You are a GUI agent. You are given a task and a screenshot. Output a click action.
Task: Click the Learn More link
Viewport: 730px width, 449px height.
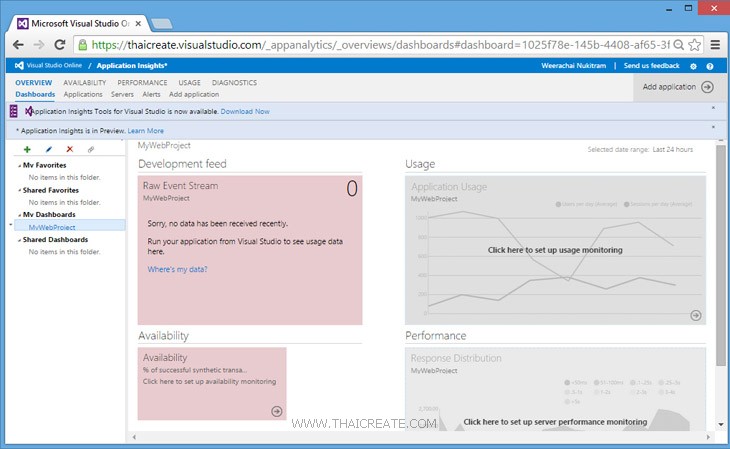coord(145,131)
